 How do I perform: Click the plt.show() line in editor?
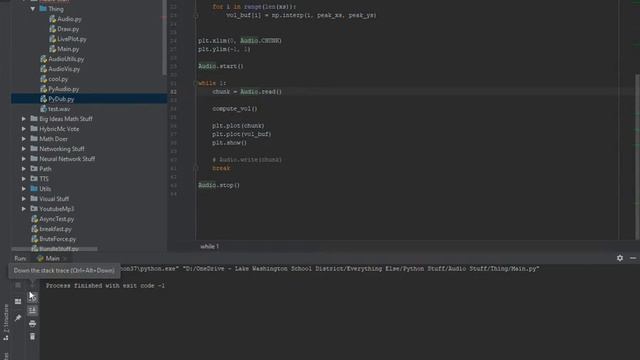[229, 142]
